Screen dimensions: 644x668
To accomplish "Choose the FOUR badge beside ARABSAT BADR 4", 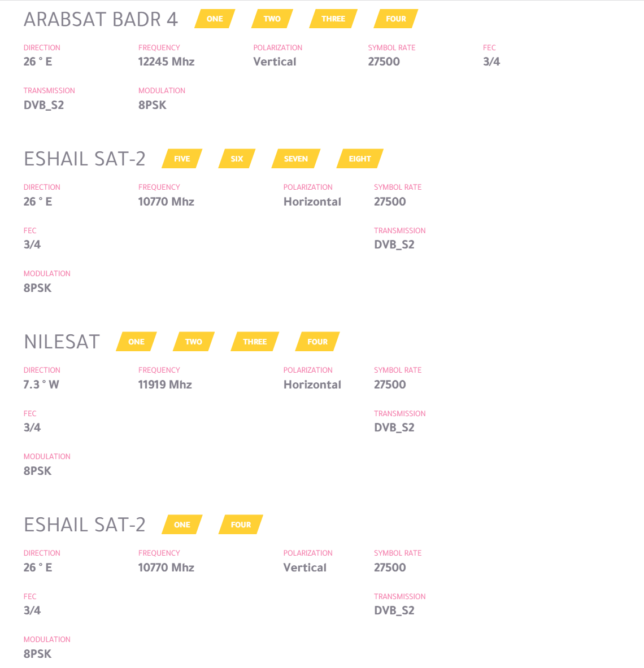I will click(x=396, y=19).
